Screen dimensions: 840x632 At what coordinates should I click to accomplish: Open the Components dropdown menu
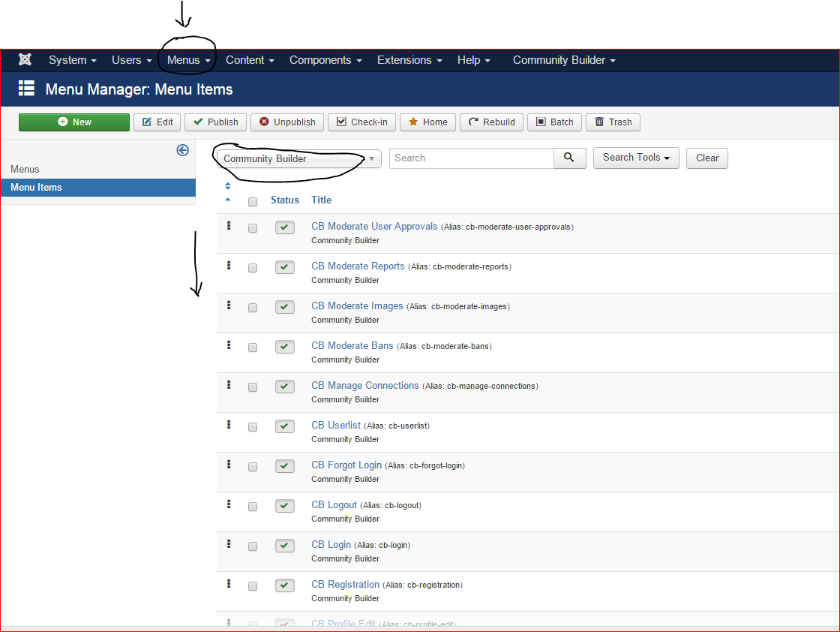(x=325, y=60)
